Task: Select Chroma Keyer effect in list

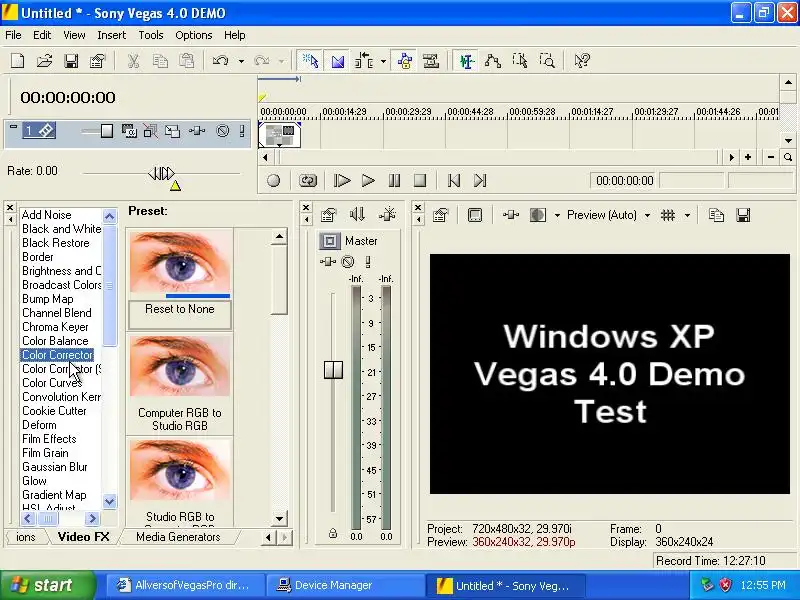Action: (55, 327)
